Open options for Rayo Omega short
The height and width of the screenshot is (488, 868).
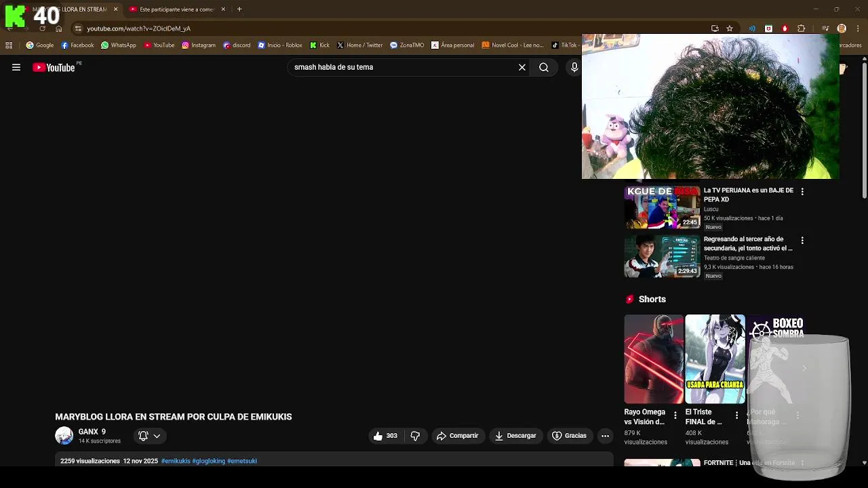[x=675, y=415]
